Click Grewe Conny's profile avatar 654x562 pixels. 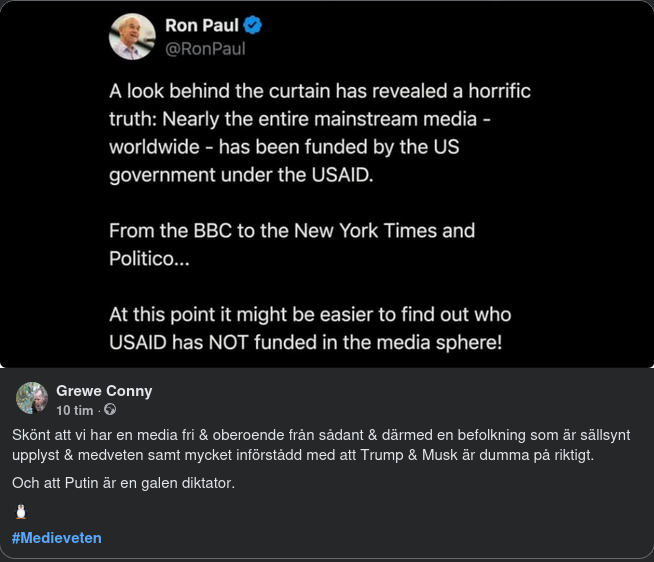click(32, 398)
